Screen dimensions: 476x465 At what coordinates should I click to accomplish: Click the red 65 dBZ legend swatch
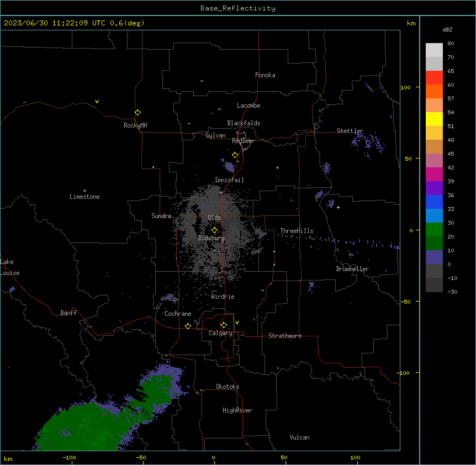(x=434, y=78)
